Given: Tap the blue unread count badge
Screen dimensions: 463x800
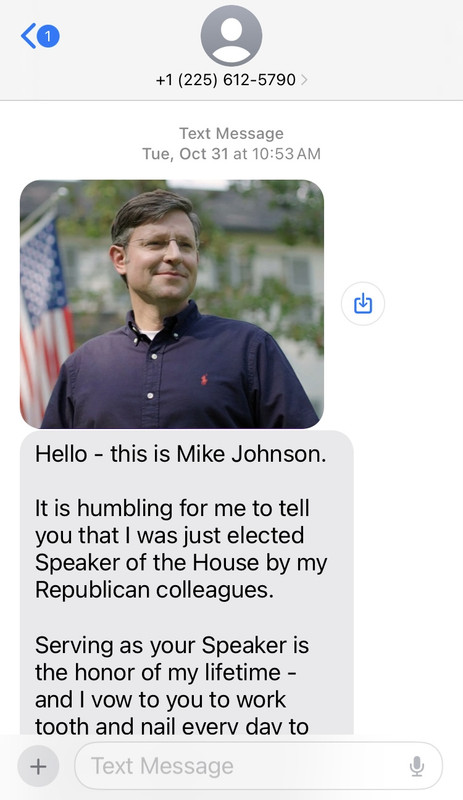Looking at the screenshot, I should 48,36.
